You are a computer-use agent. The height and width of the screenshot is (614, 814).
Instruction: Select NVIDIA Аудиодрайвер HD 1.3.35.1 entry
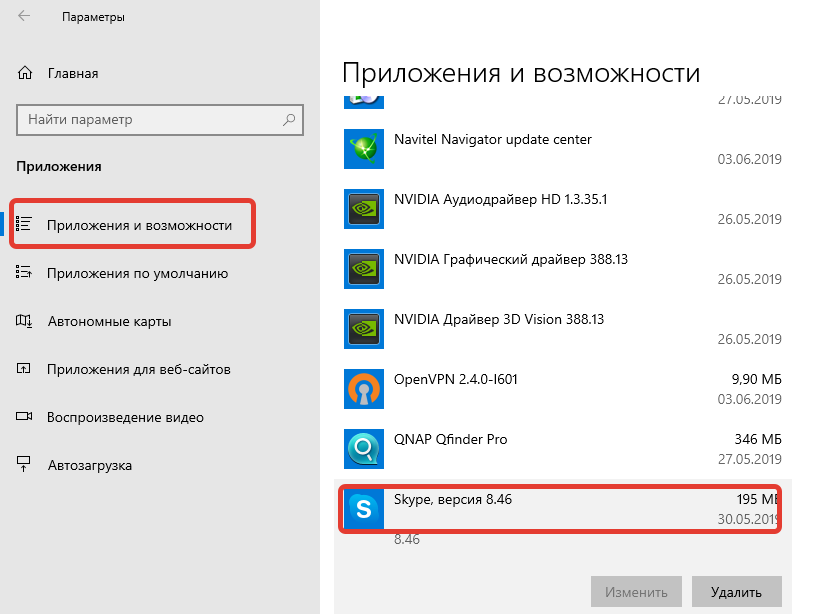point(563,209)
